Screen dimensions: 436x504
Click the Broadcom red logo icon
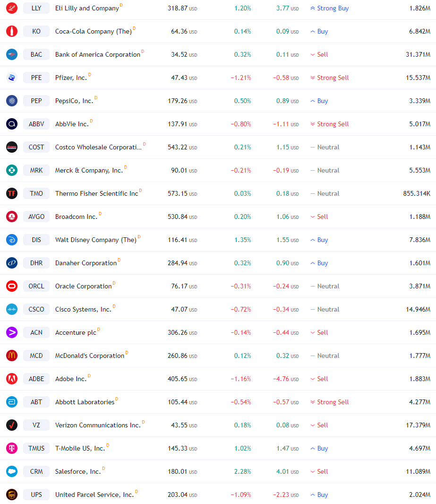click(x=12, y=217)
